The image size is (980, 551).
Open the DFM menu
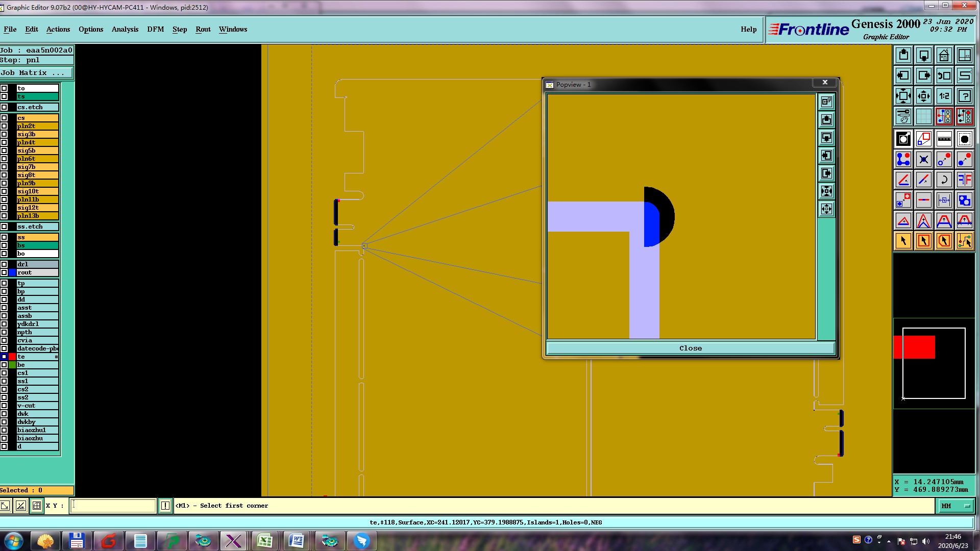(156, 29)
